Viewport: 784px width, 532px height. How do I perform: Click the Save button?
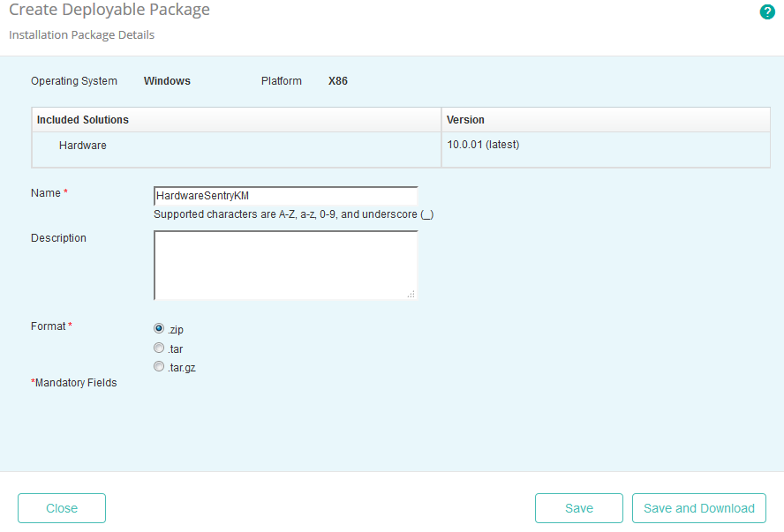(578, 508)
